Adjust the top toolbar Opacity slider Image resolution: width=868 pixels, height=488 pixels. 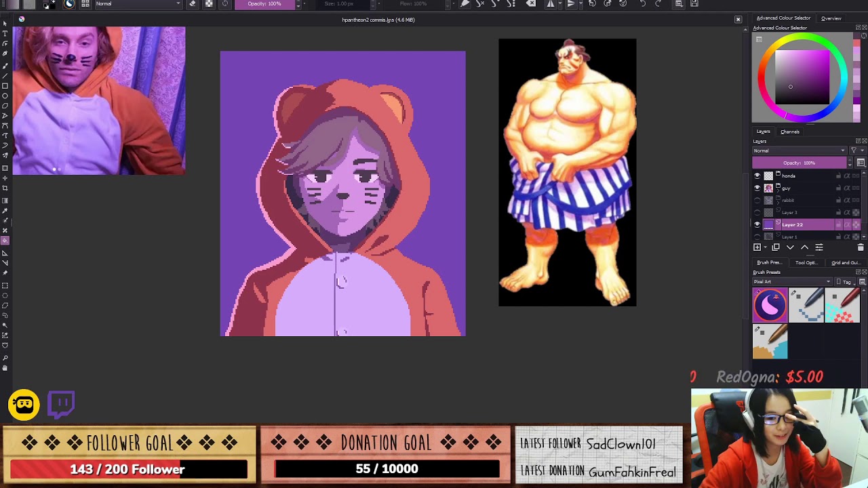pyautogui.click(x=265, y=4)
